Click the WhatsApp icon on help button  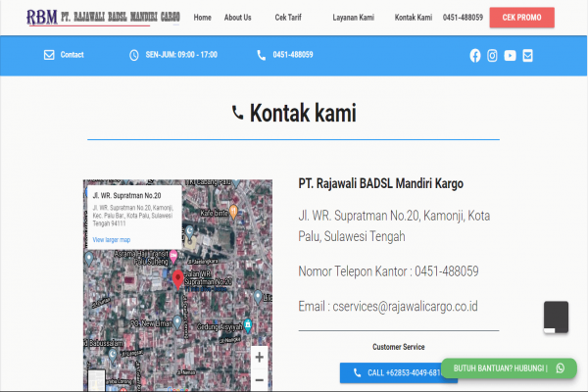tap(560, 368)
